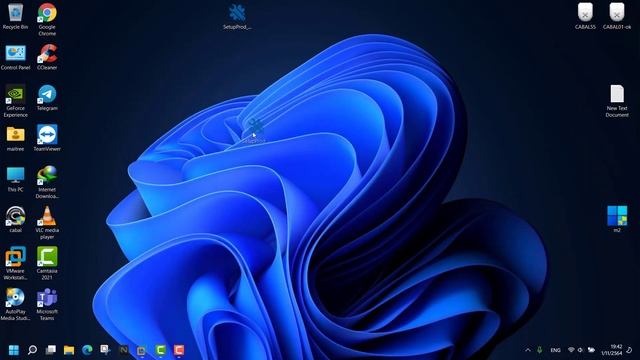Viewport: 640px width, 360px height.
Task: Open the Control Panel shortcut
Action: pyautogui.click(x=16, y=57)
